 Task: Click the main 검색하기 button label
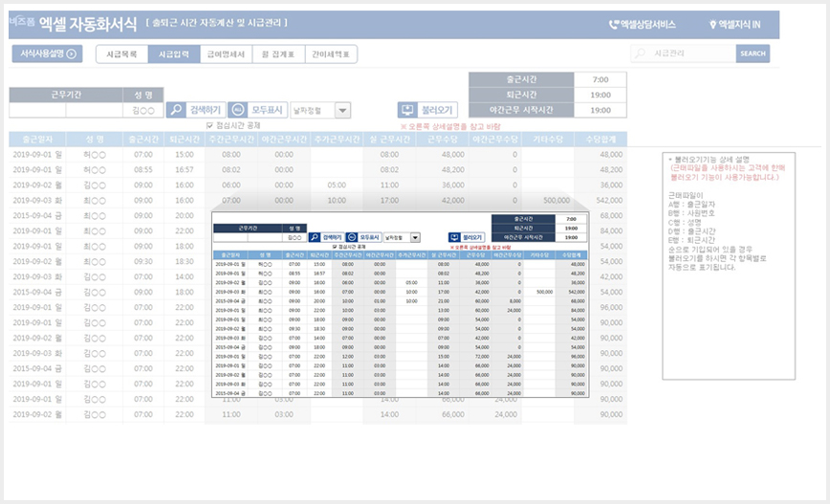point(206,110)
